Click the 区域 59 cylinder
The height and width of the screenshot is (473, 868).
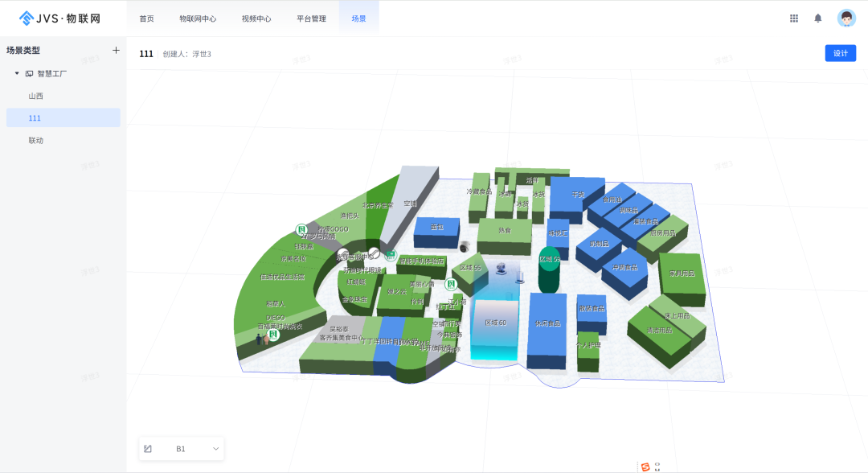tap(549, 270)
